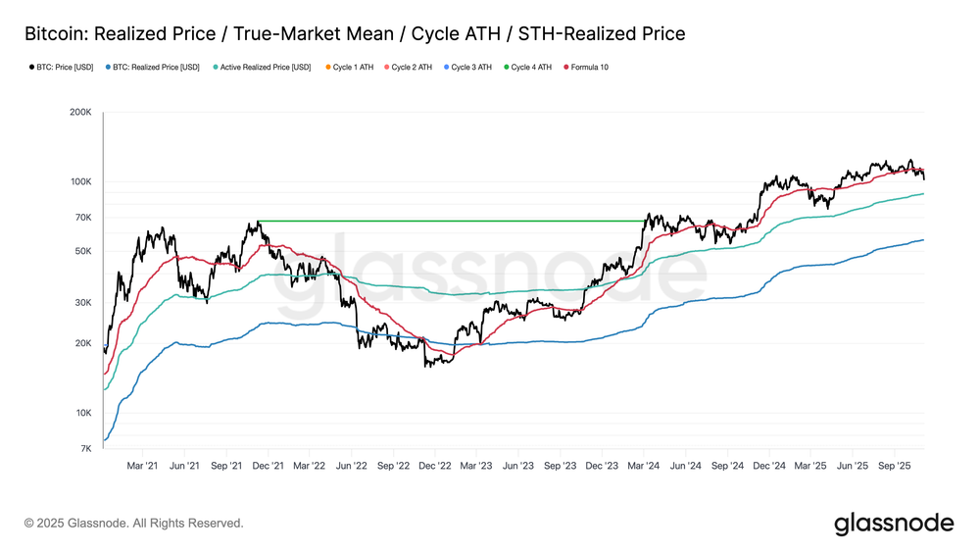Click the chart title heading
The image size is (980, 552).
pos(354,34)
